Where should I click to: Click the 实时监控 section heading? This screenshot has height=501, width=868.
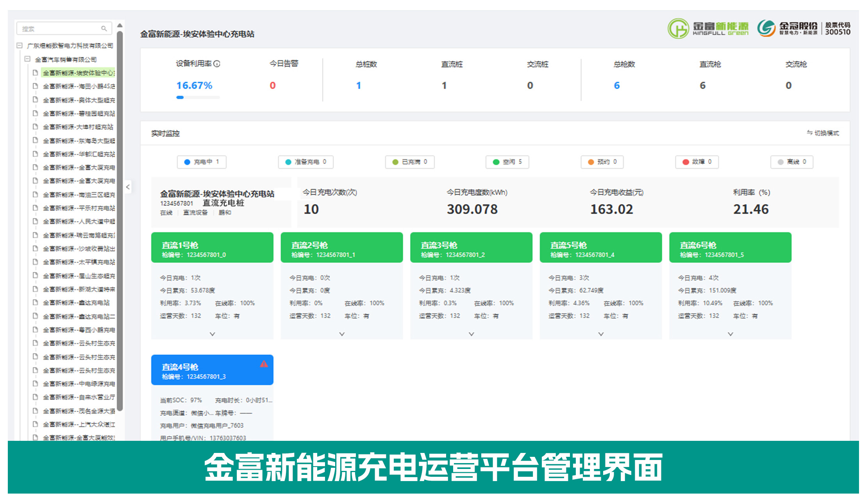[x=165, y=133]
